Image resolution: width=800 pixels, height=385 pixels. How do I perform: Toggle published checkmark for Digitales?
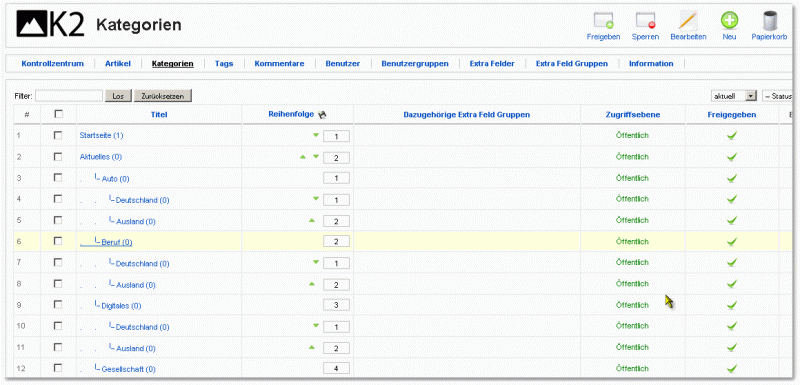coord(732,305)
